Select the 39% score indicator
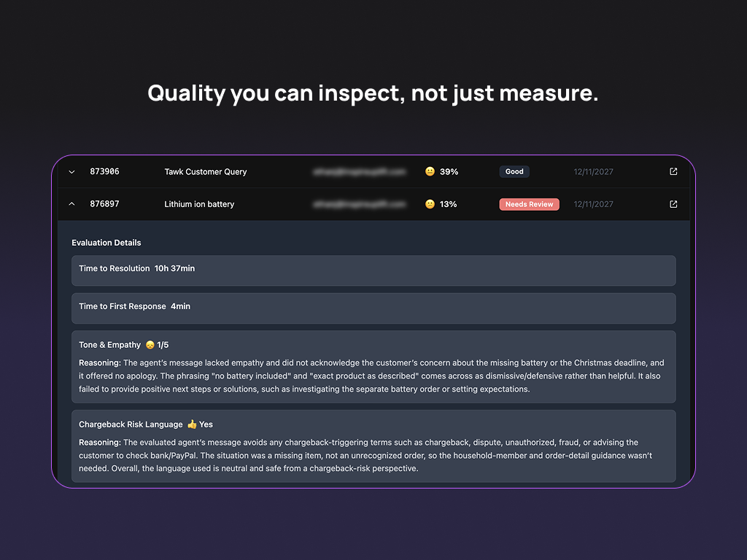 (x=449, y=171)
